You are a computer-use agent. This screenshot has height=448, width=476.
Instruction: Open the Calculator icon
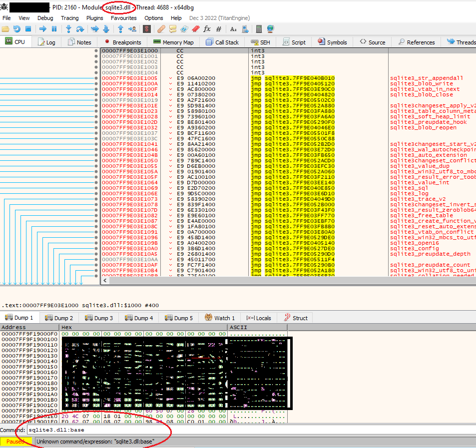pos(259,29)
